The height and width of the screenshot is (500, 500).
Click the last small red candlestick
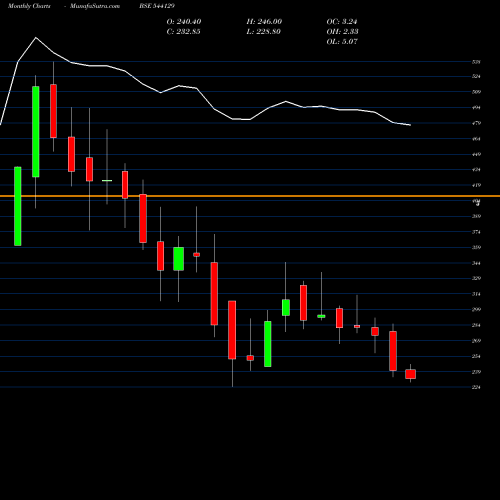click(x=410, y=374)
